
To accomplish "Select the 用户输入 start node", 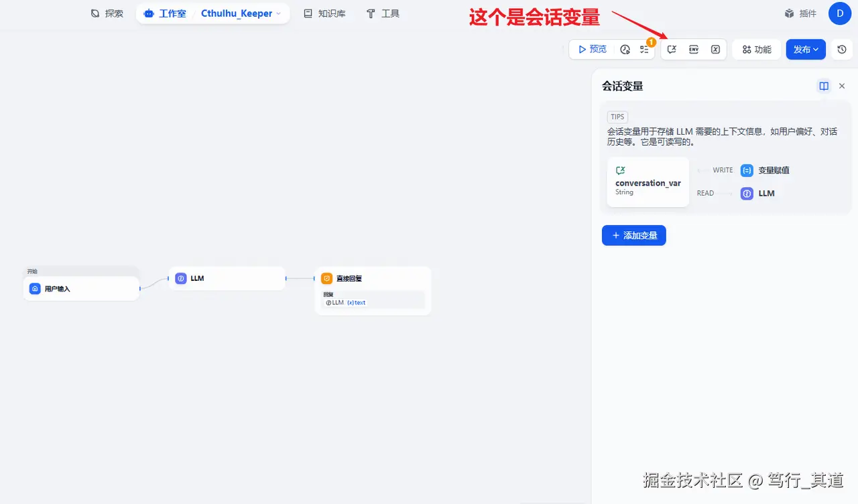I will (x=81, y=289).
